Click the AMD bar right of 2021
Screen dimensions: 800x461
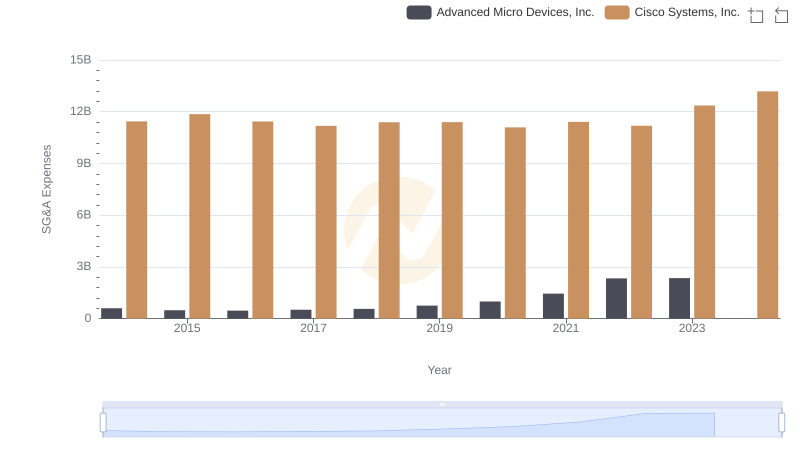tap(616, 298)
